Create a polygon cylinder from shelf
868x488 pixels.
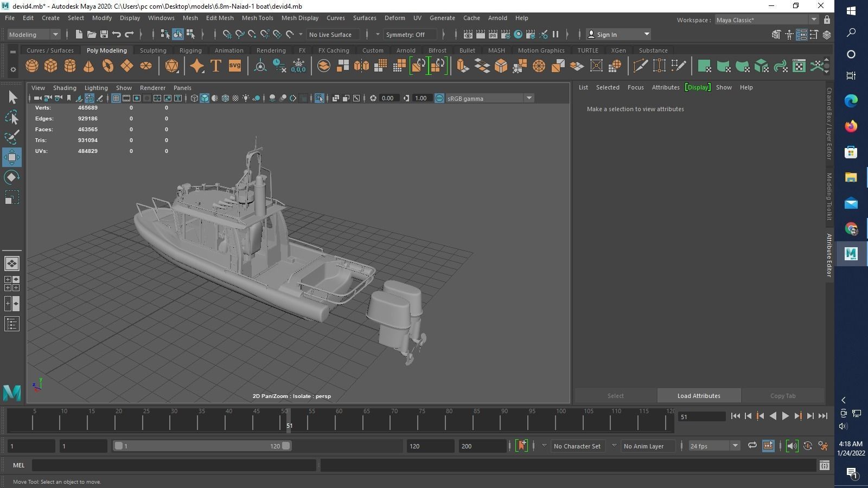(70, 66)
